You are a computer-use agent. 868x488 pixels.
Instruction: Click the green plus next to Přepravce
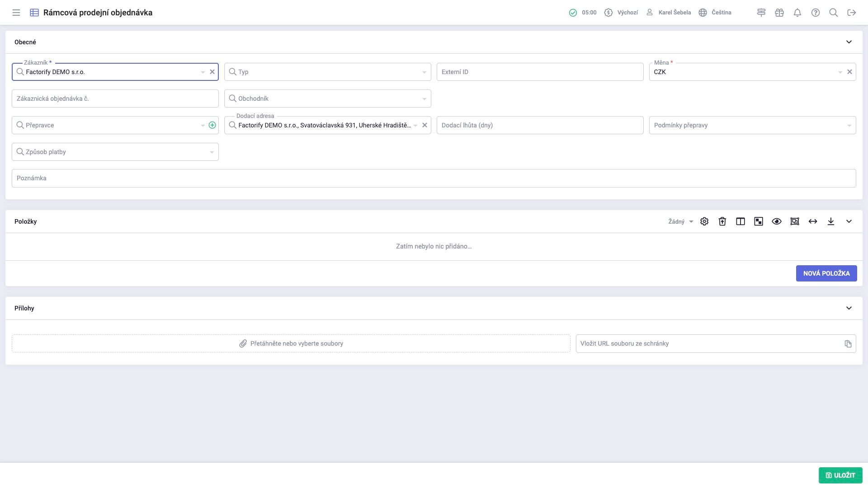[212, 125]
